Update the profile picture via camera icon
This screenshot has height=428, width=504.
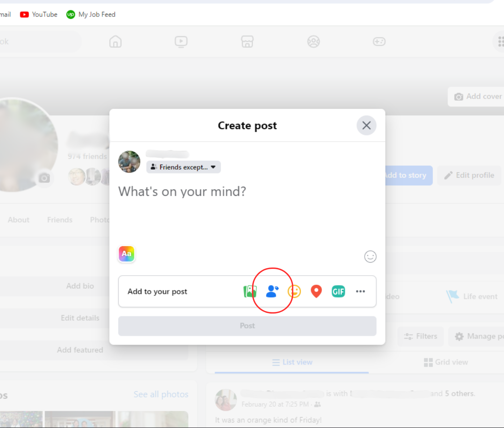[44, 178]
